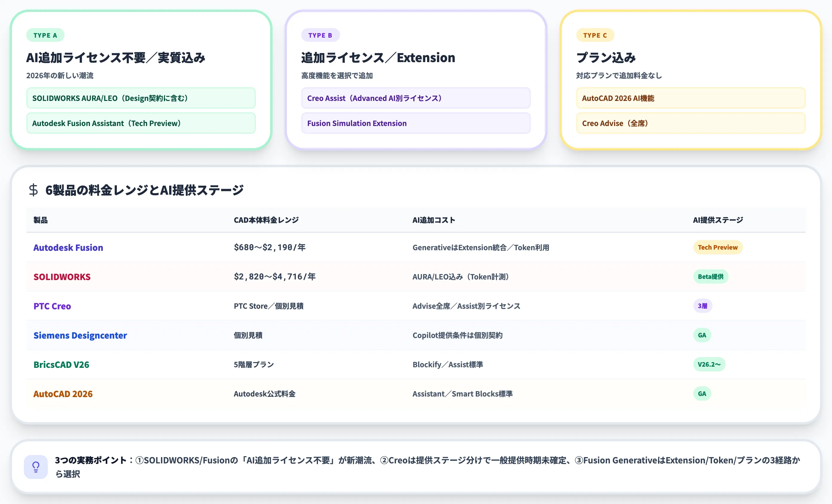Click the Beta提供 stage badge
Image resolution: width=832 pixels, height=504 pixels.
710,276
